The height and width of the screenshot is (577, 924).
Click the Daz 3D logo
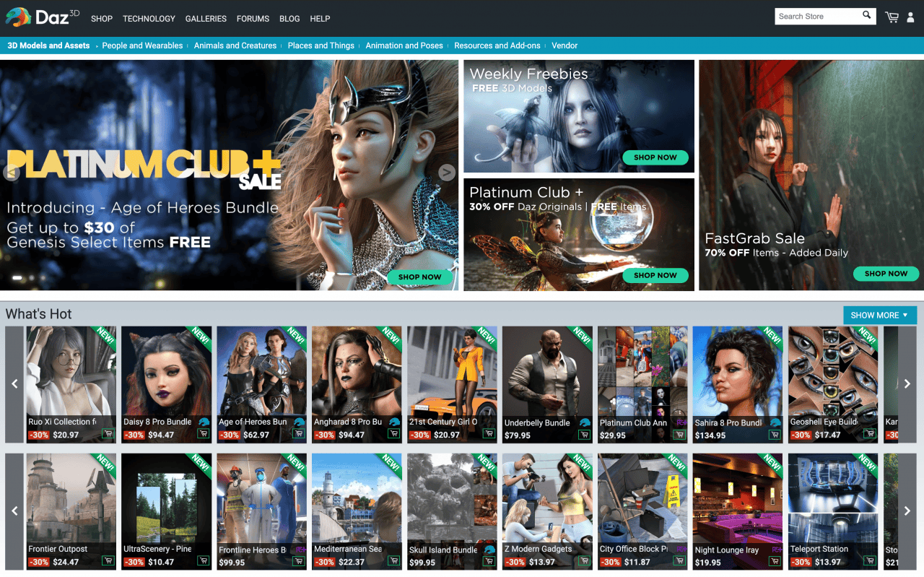(42, 17)
